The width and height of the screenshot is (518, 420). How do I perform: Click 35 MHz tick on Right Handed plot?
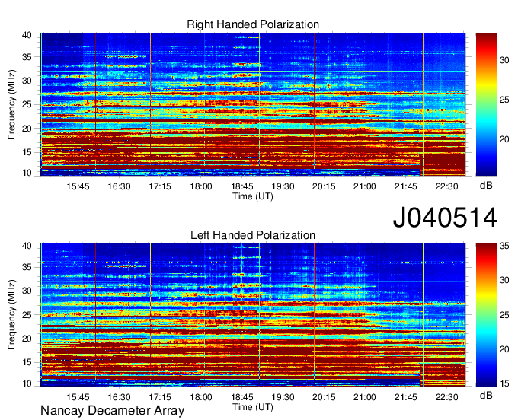[x=27, y=57]
